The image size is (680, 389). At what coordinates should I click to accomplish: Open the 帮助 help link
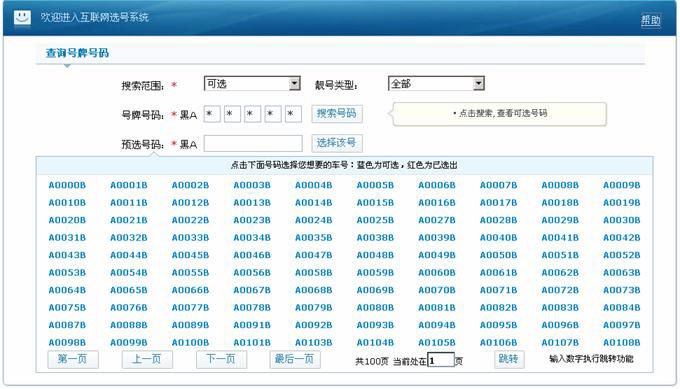tap(651, 20)
